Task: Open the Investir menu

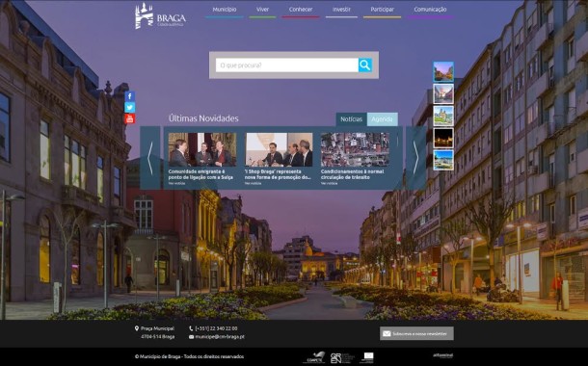Action: tap(341, 10)
